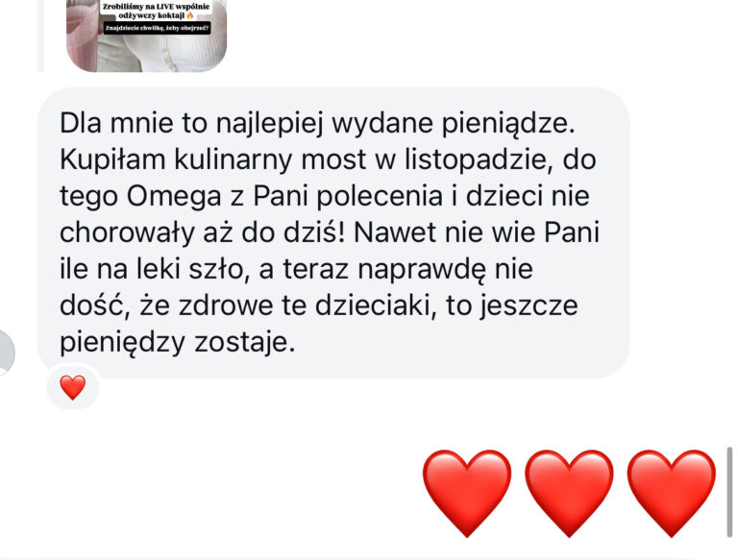Click the small heart reaction under the message
Screen dimensions: 738x560
73,387
